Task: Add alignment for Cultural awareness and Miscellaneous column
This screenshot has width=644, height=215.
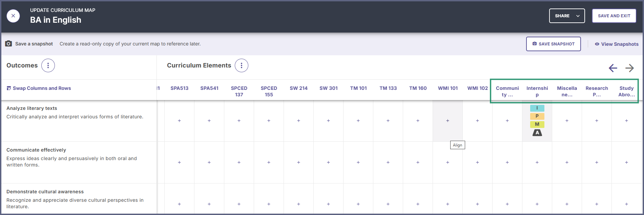Action: tap(567, 204)
